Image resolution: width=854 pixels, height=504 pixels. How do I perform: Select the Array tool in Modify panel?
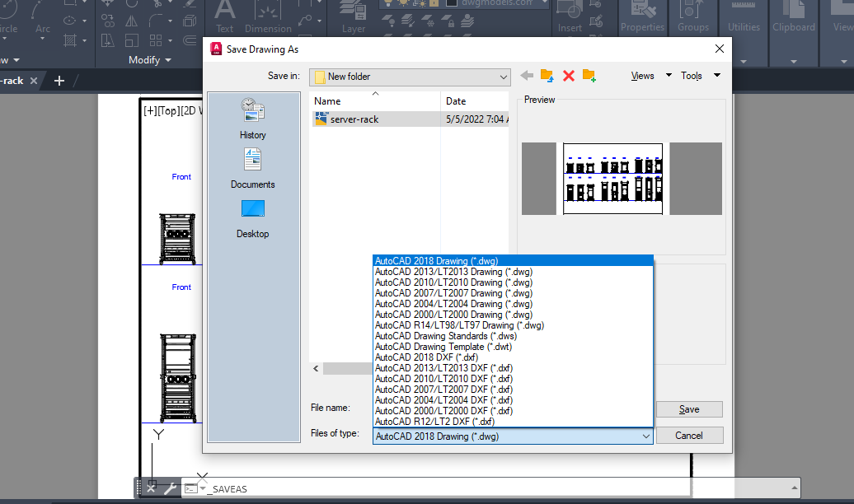coord(156,40)
